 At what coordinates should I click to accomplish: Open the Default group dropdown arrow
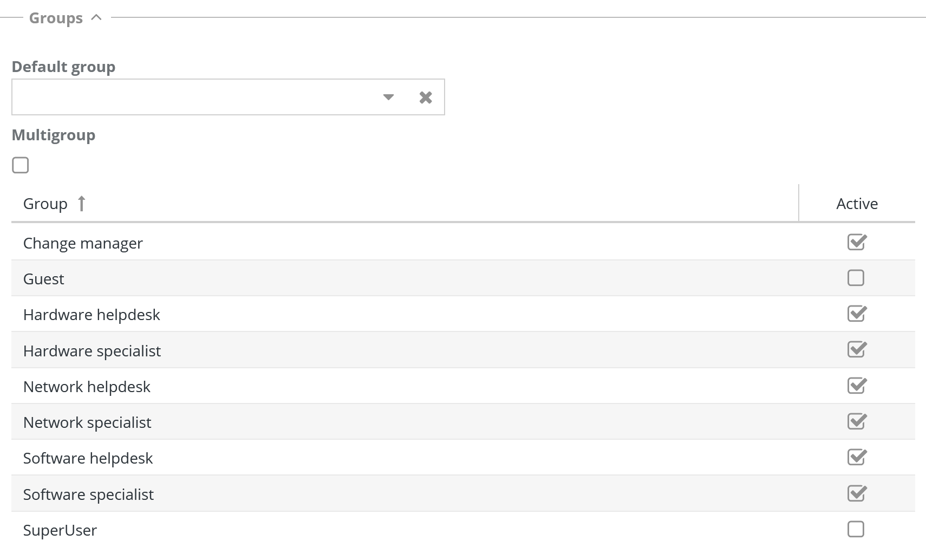point(388,97)
